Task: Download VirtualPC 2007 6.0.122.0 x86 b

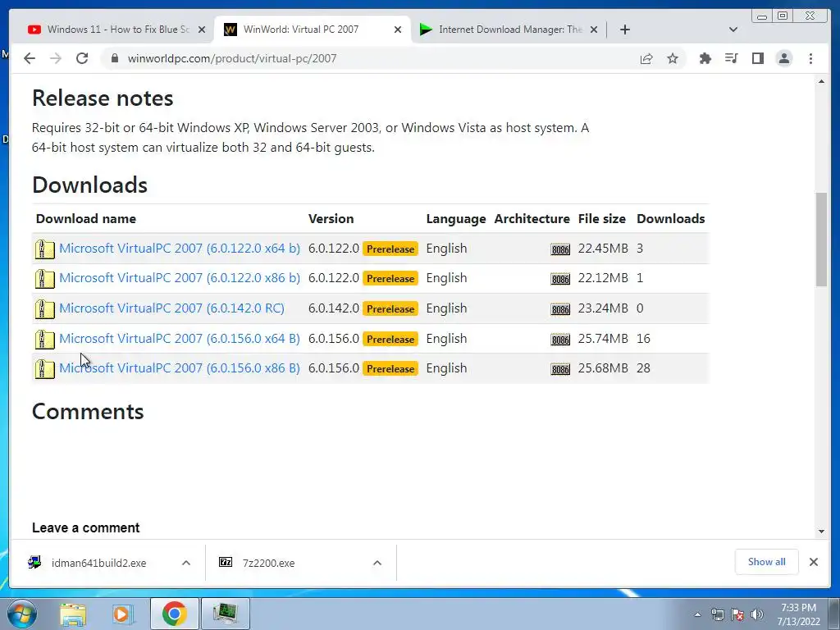Action: 180,278
